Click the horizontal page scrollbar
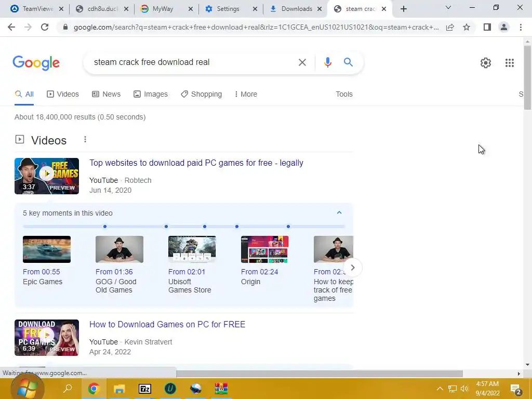The height and width of the screenshot is (399, 532). coord(320,374)
